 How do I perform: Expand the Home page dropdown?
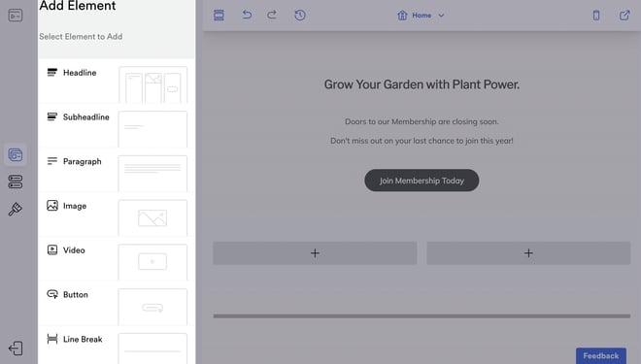422,16
